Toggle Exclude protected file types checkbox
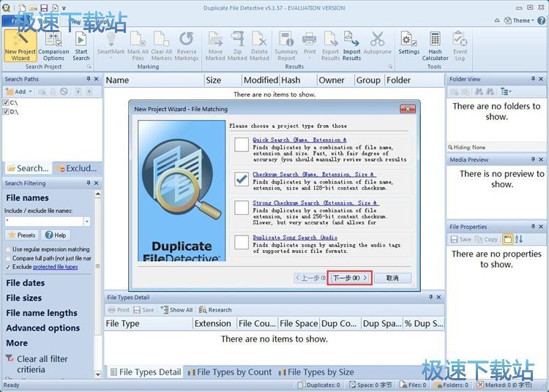The height and width of the screenshot is (392, 549). (8, 267)
